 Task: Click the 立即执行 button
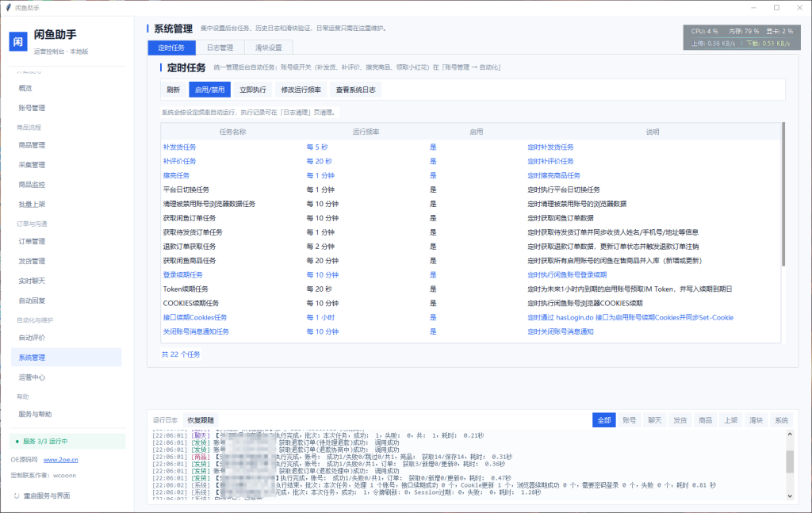[253, 90]
